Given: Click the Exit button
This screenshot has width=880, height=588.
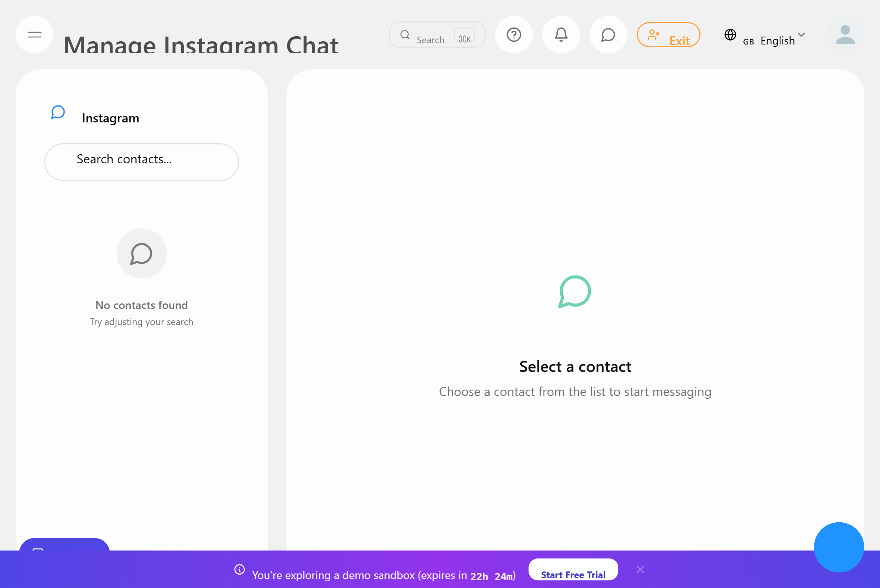Looking at the screenshot, I should point(668,35).
